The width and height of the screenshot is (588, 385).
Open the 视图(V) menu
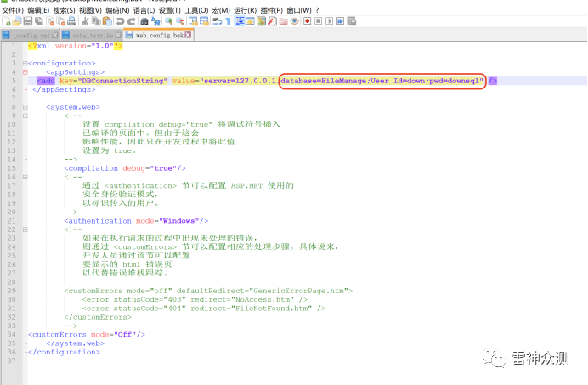[x=90, y=10]
